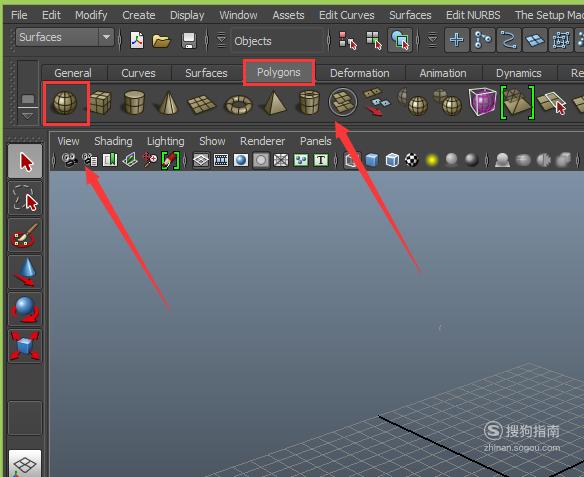Switch to the Curves shelf tab
The width and height of the screenshot is (584, 477).
pyautogui.click(x=138, y=73)
